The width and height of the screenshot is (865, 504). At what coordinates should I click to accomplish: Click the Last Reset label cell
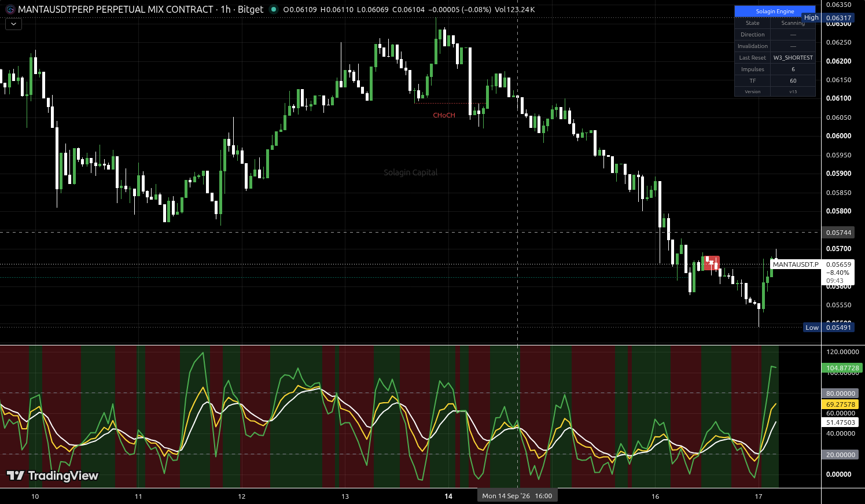[752, 58]
